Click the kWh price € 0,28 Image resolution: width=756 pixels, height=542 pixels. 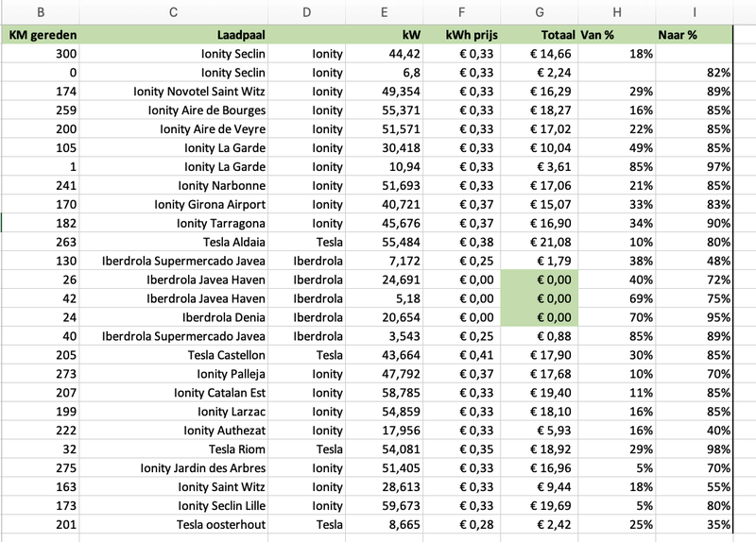click(462, 524)
